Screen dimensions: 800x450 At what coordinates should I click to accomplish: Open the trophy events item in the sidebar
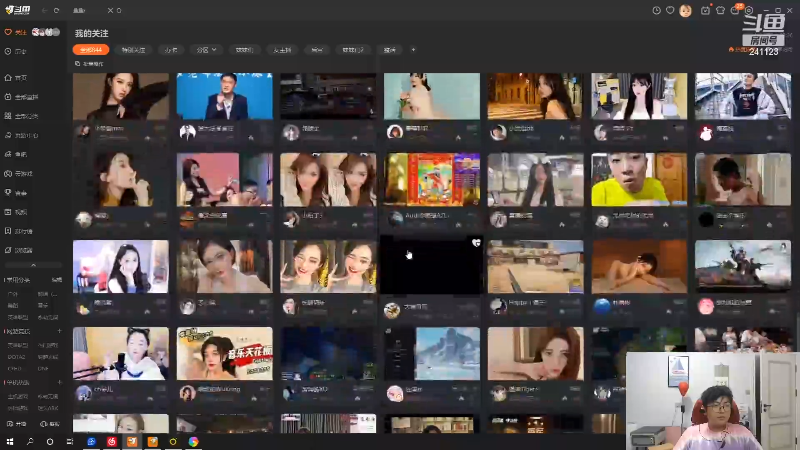[16, 193]
